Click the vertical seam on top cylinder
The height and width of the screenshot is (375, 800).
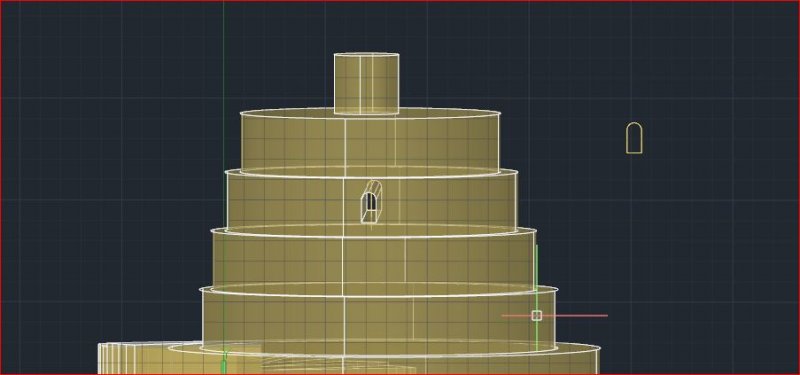[360, 84]
